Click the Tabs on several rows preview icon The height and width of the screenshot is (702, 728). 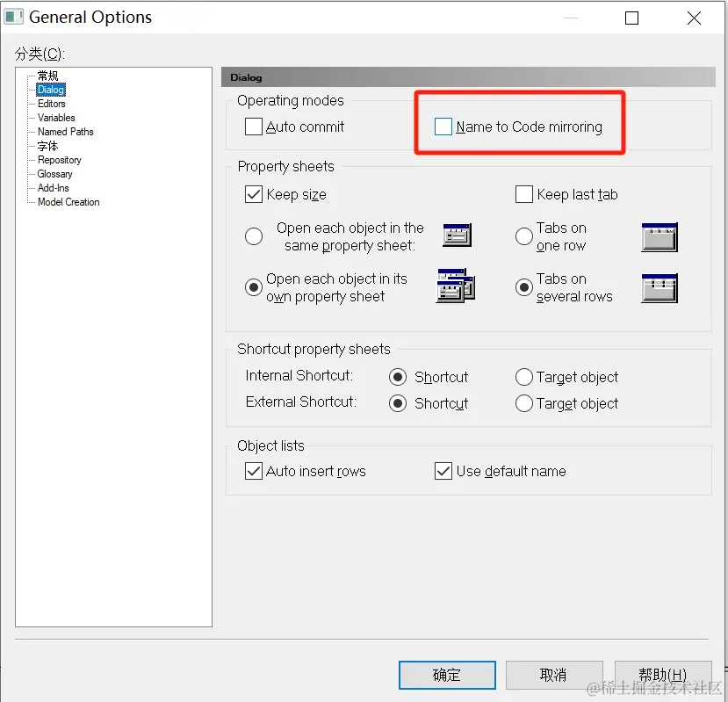660,288
